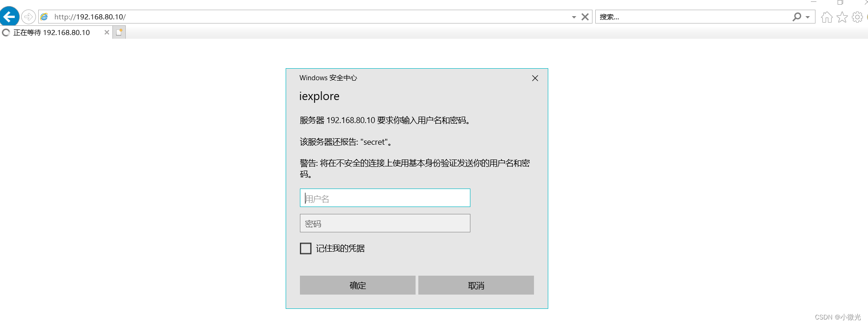Open the address bar history dropdown arrow
The image size is (868, 325).
click(574, 17)
